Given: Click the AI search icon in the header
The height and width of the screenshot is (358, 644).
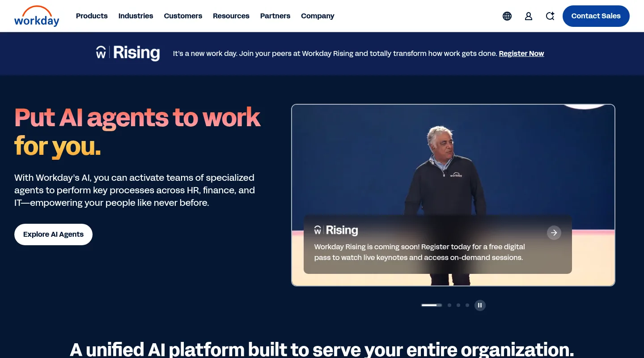Looking at the screenshot, I should tap(550, 16).
